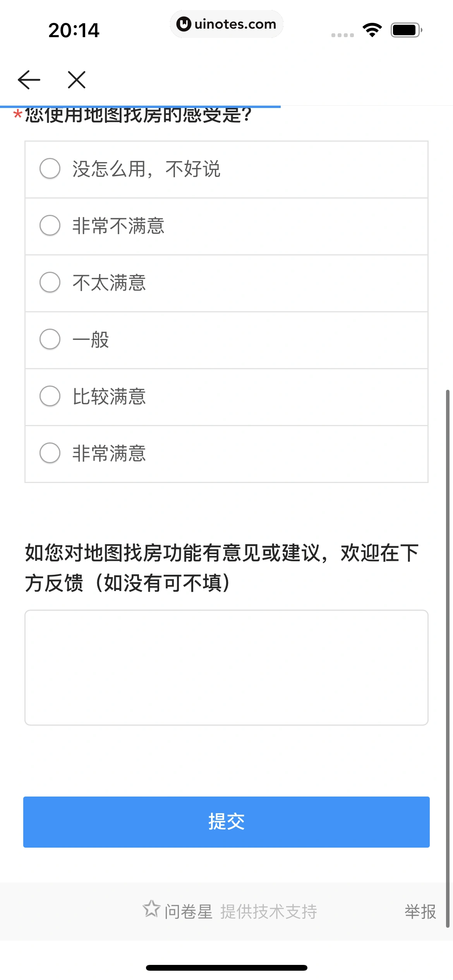
Task: Click the star icon beside 问卷星
Action: tap(151, 909)
